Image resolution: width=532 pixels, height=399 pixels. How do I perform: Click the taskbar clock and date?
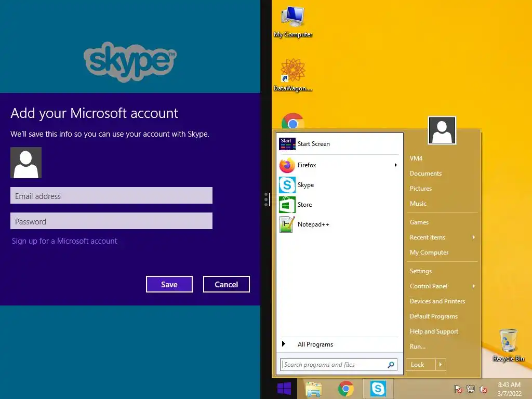click(x=509, y=389)
